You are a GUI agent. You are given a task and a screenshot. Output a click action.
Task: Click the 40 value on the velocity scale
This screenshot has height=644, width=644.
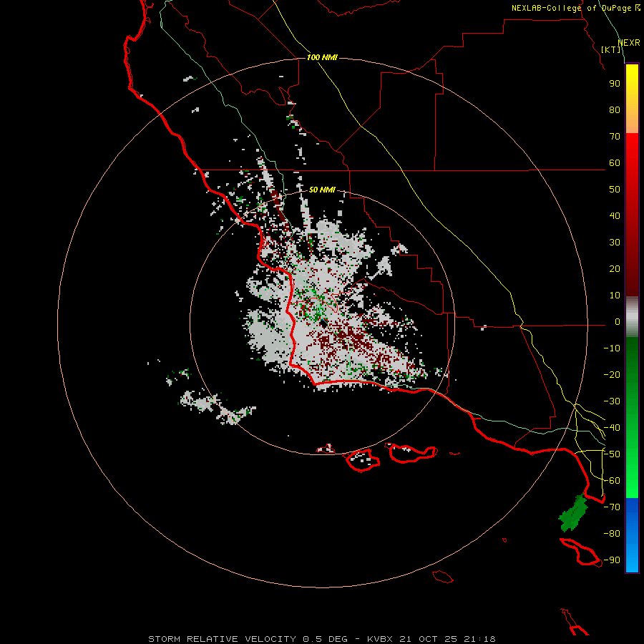(x=615, y=215)
